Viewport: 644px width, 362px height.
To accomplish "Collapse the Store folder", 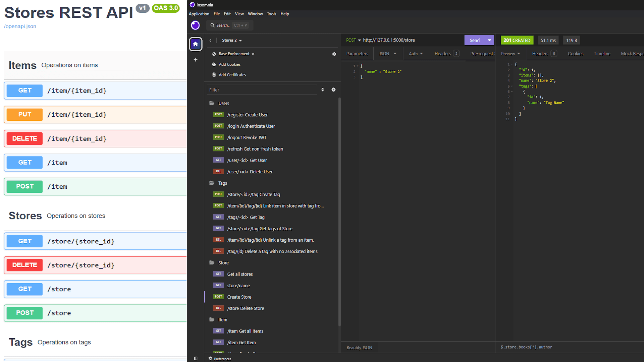I will (x=212, y=263).
